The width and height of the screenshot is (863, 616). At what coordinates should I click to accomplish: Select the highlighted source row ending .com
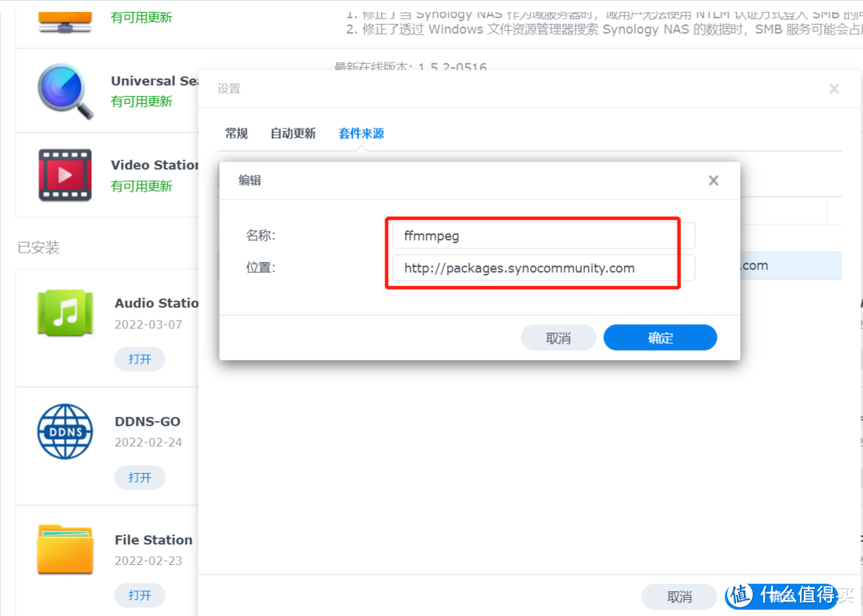[x=791, y=265]
